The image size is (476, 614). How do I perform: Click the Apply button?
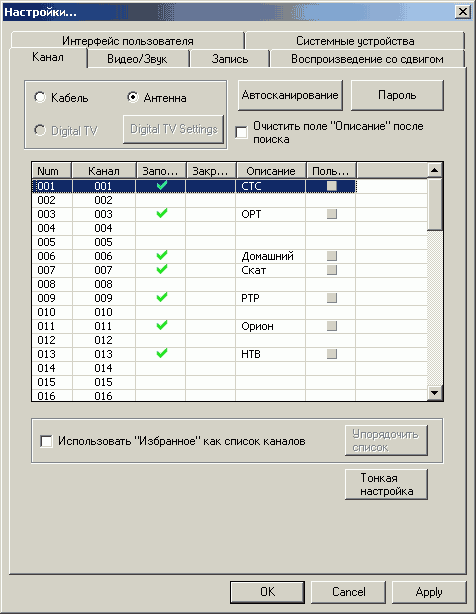pyautogui.click(x=429, y=592)
